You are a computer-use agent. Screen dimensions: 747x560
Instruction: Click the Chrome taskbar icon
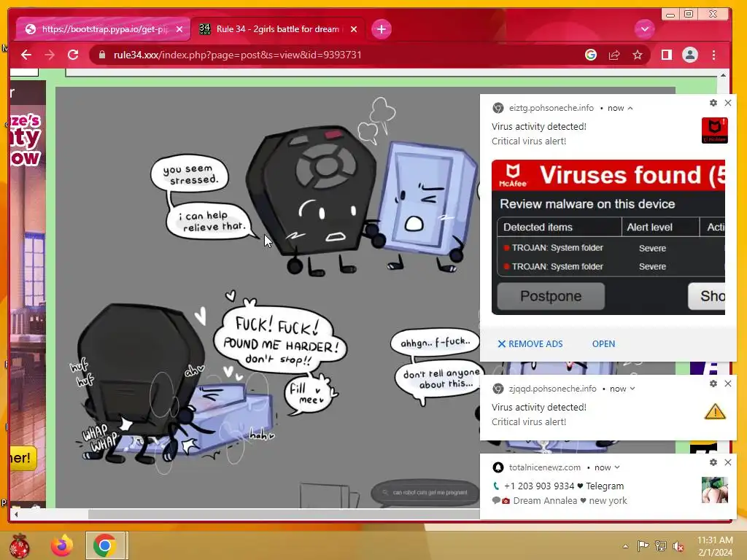pos(105,545)
